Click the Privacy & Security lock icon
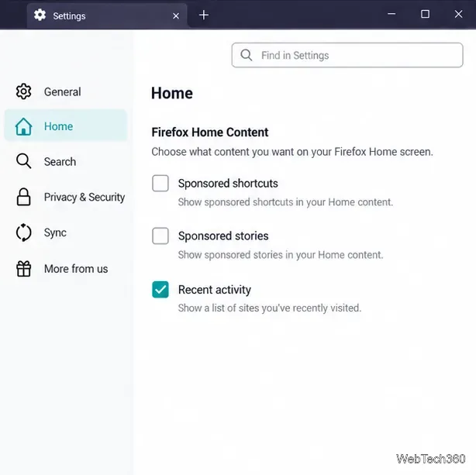 23,197
